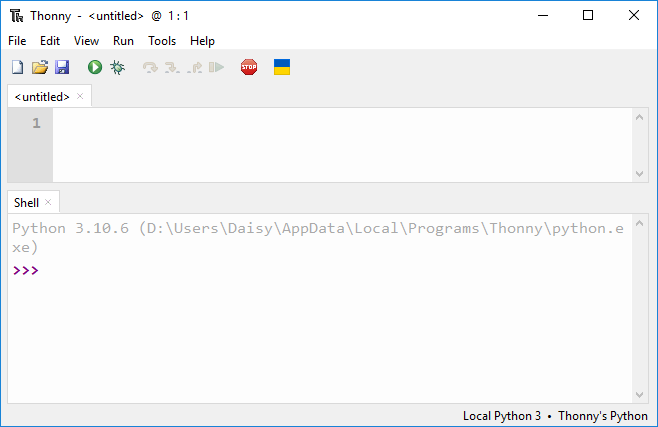Click the Ukraine flag support icon
The image size is (658, 427).
282,67
